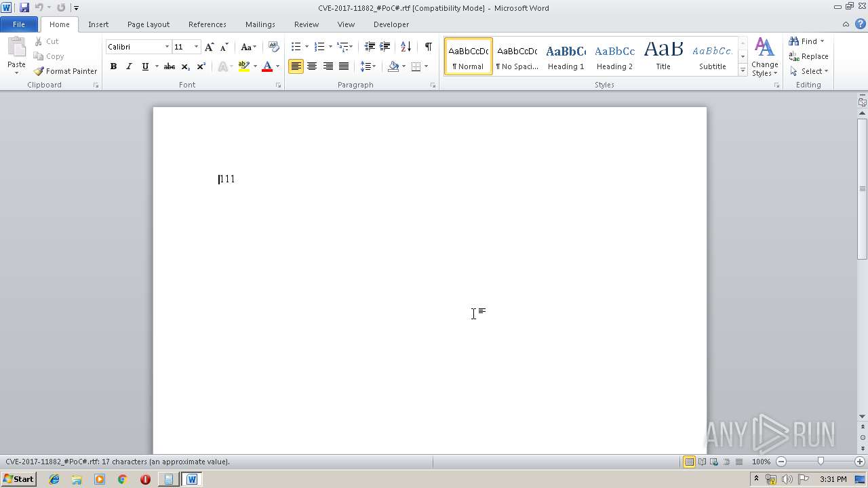
Task: Apply the red font color
Action: point(267,66)
